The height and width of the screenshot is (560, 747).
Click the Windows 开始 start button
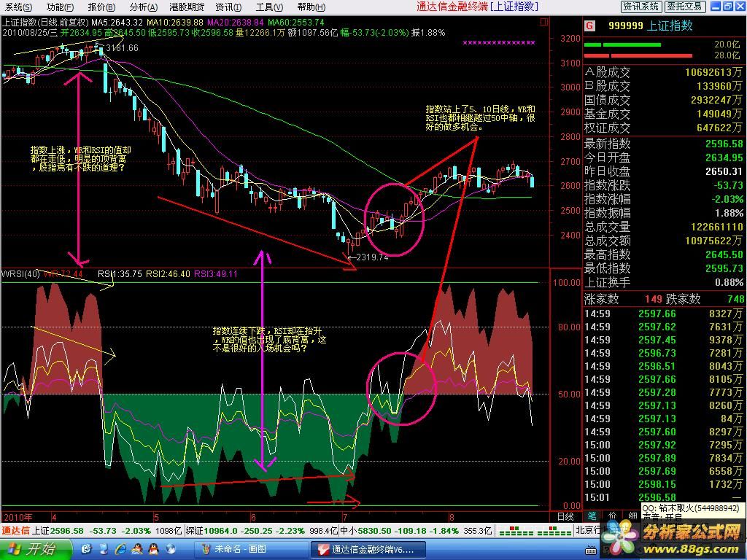[35, 549]
